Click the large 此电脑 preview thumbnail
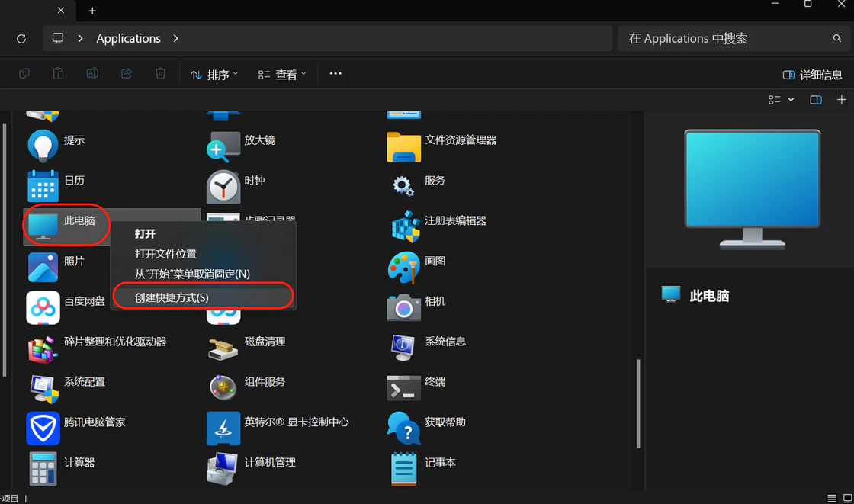Image resolution: width=854 pixels, height=504 pixels. pos(752,190)
